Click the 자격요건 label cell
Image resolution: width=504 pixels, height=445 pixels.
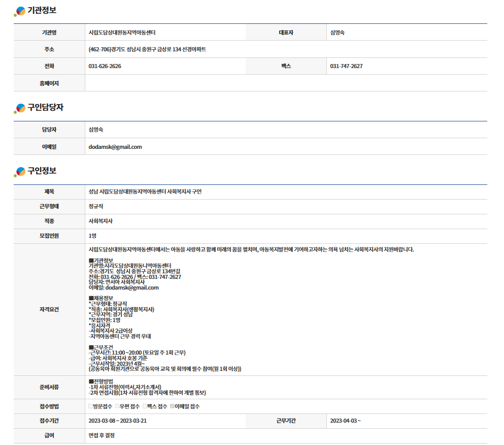tap(49, 309)
